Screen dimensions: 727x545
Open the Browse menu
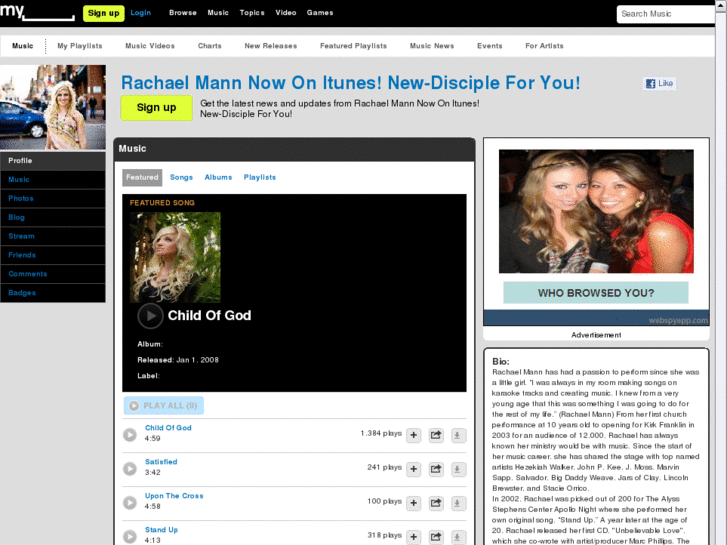183,13
